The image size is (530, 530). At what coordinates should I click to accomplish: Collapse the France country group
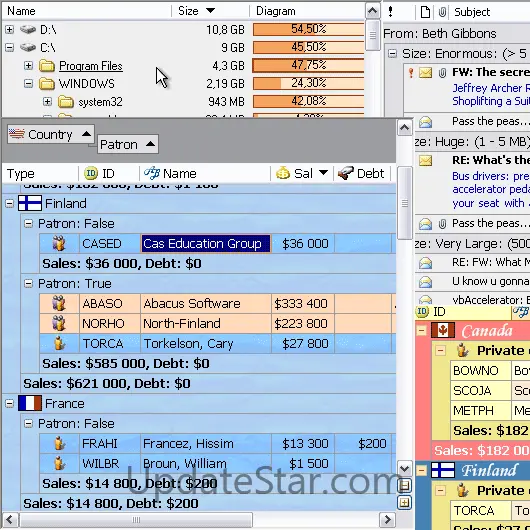[x=9, y=404]
